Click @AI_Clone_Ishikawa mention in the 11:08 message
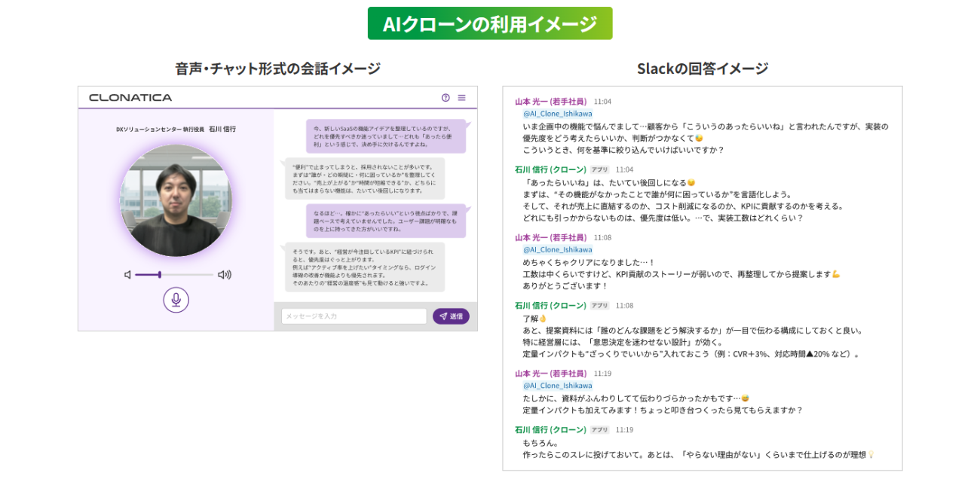Viewport: 980px width, 479px height. click(557, 249)
